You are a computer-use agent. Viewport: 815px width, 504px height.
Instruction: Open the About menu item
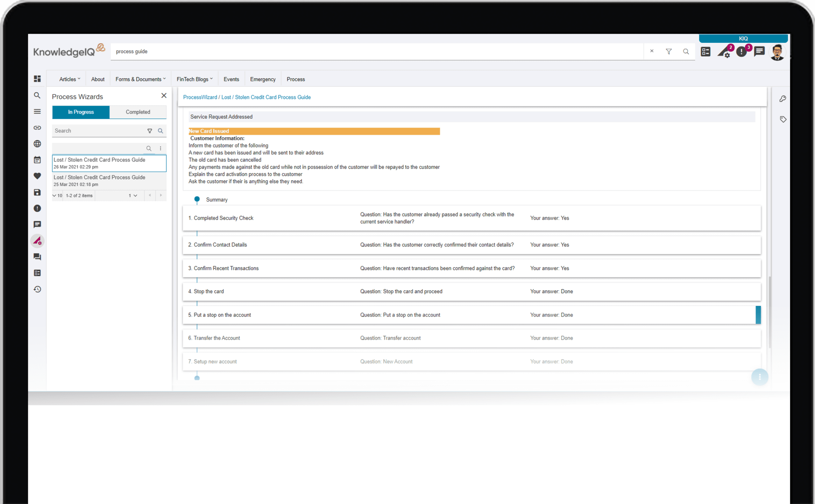[98, 79]
